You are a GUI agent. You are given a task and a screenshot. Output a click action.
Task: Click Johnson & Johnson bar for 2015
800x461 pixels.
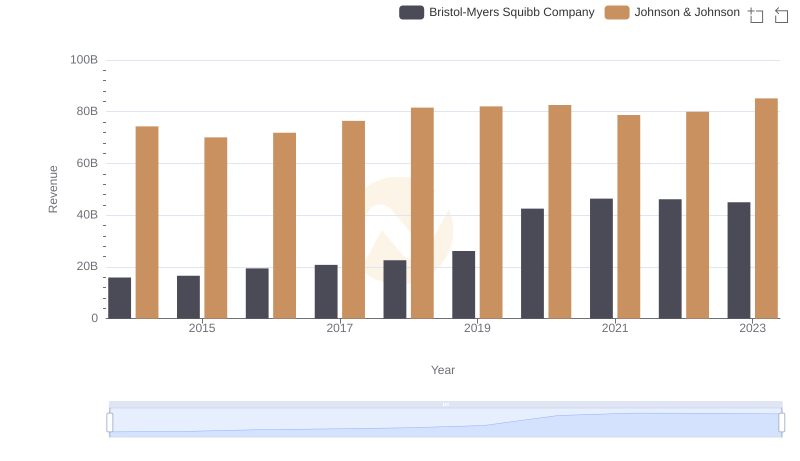click(x=216, y=228)
